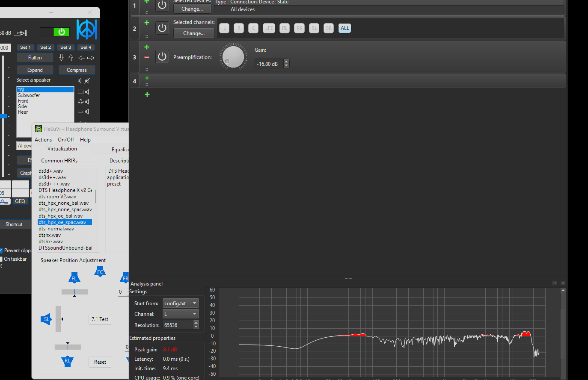Viewport: 588px width, 380px height.
Task: Shift gains down with the down arrow
Action: 61,57
